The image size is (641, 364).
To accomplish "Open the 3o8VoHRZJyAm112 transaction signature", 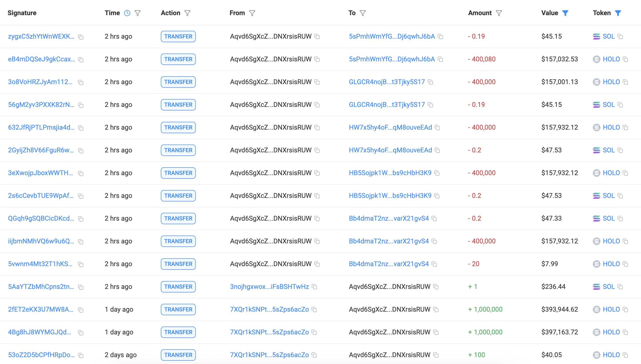I will tap(40, 82).
